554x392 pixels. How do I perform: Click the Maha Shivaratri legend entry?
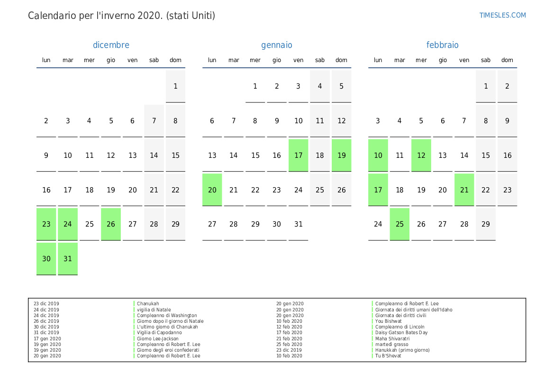click(392, 338)
